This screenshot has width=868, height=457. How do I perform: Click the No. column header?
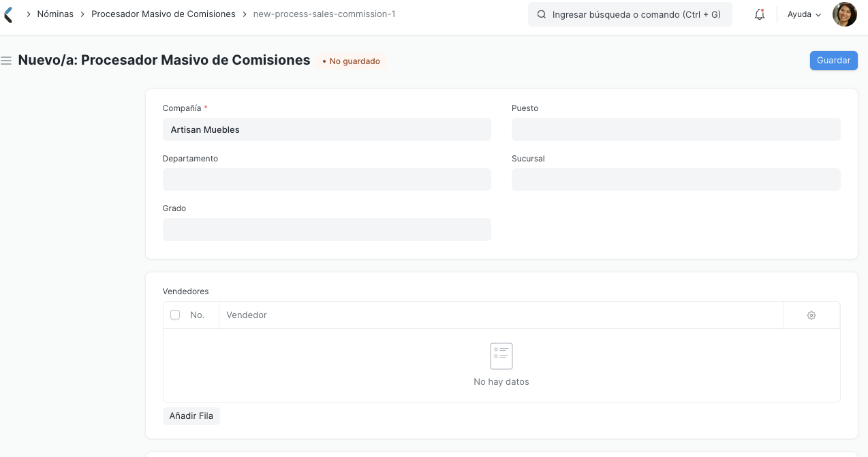(198, 315)
